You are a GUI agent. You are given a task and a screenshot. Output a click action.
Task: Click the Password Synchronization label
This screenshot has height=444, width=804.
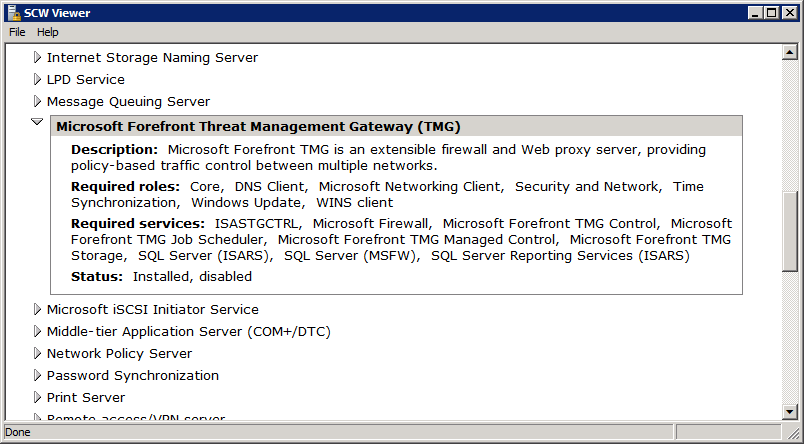tap(133, 376)
